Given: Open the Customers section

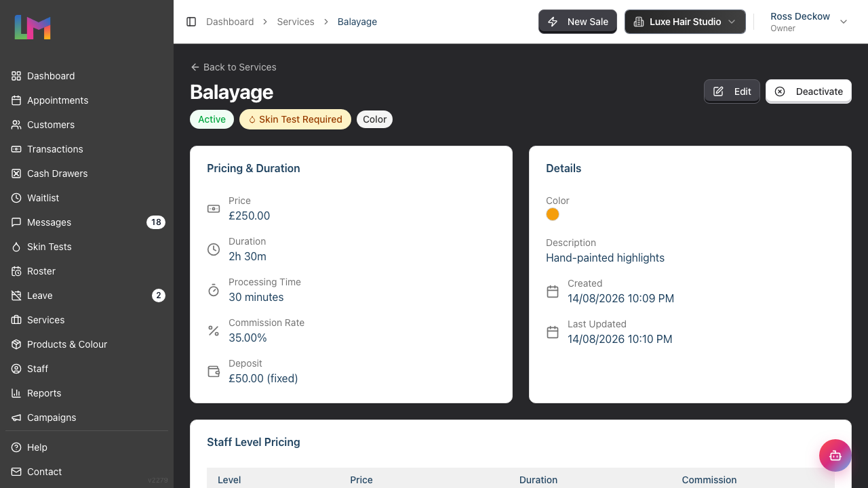Looking at the screenshot, I should click(x=87, y=125).
